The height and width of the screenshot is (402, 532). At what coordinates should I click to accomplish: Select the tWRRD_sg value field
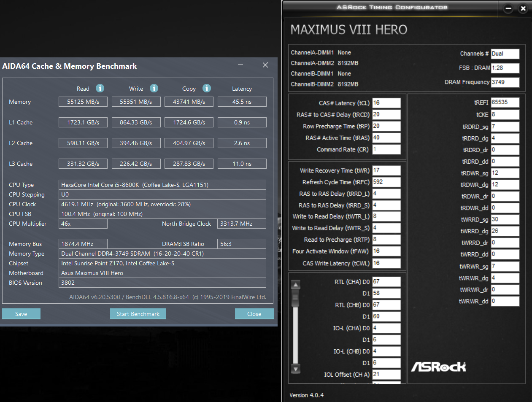tap(505, 219)
